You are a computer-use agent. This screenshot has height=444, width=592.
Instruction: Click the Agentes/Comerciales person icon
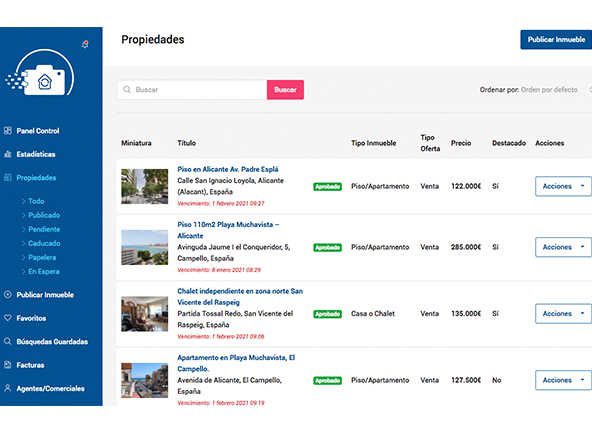point(8,388)
